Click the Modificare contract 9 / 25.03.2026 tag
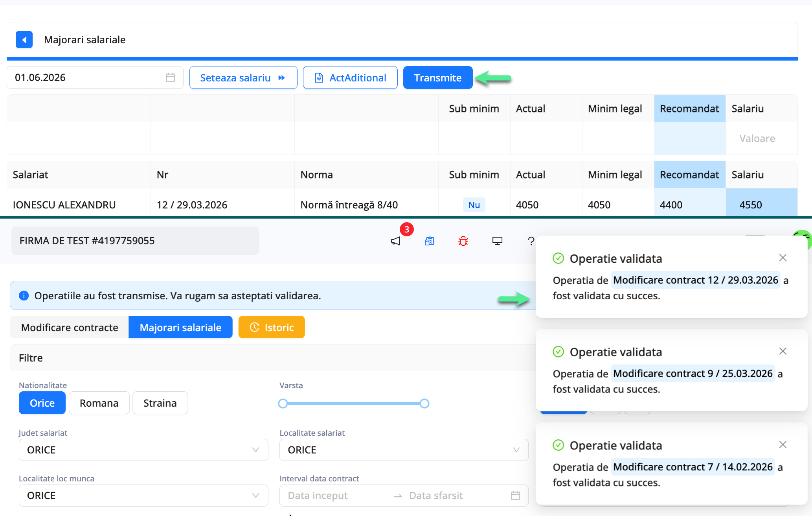The width and height of the screenshot is (812, 516). click(693, 374)
